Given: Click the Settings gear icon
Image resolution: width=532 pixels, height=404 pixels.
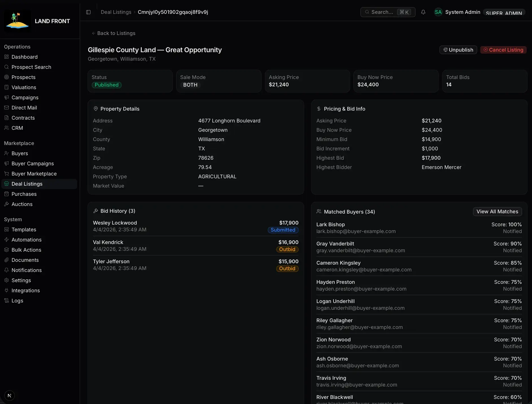Looking at the screenshot, I should click(x=6, y=280).
